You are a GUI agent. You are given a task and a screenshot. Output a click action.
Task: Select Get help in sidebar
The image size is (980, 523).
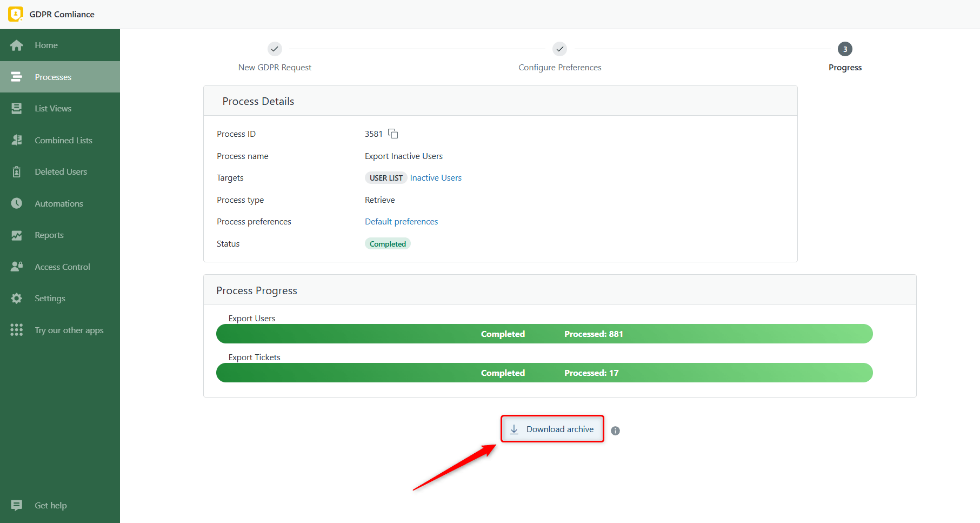click(x=60, y=505)
